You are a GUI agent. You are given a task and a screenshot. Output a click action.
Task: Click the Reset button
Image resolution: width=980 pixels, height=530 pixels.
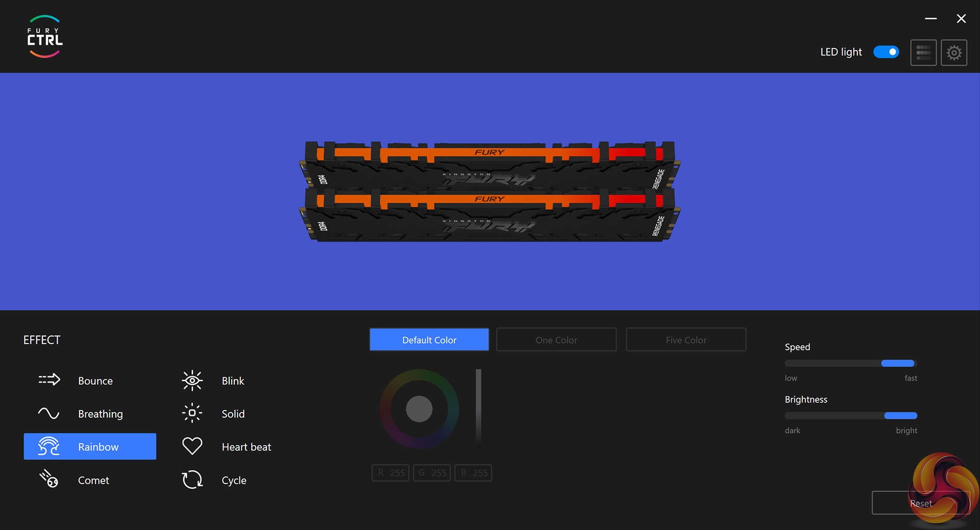coord(921,503)
